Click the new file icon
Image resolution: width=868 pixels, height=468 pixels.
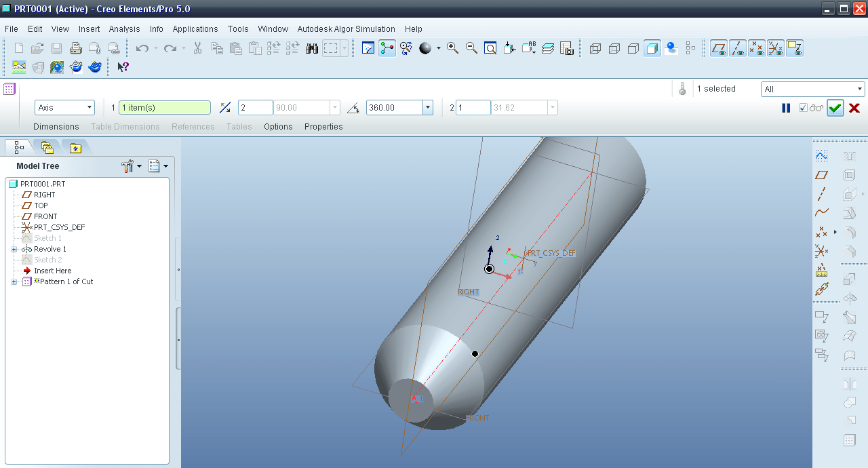tap(19, 48)
